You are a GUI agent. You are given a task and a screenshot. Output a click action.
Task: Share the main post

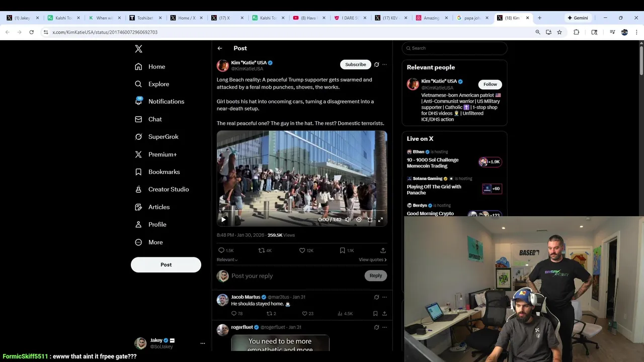(x=383, y=250)
